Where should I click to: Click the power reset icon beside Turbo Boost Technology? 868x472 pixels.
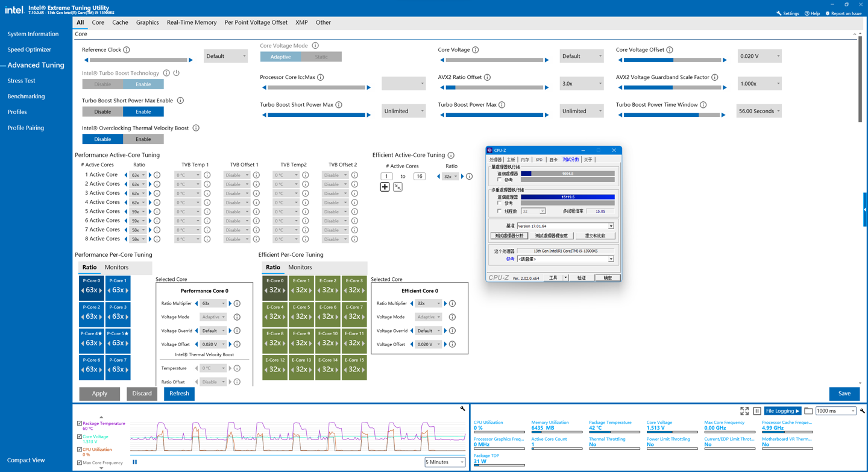[x=177, y=73]
